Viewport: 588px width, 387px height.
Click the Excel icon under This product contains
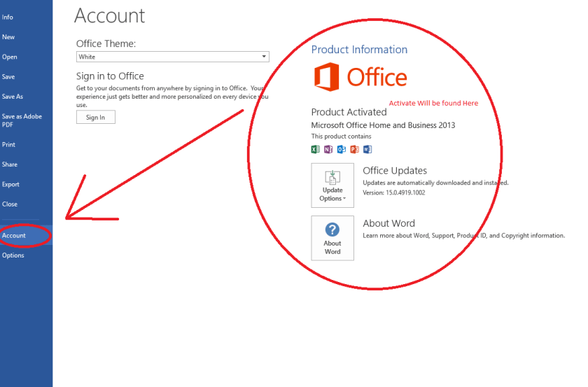[316, 149]
